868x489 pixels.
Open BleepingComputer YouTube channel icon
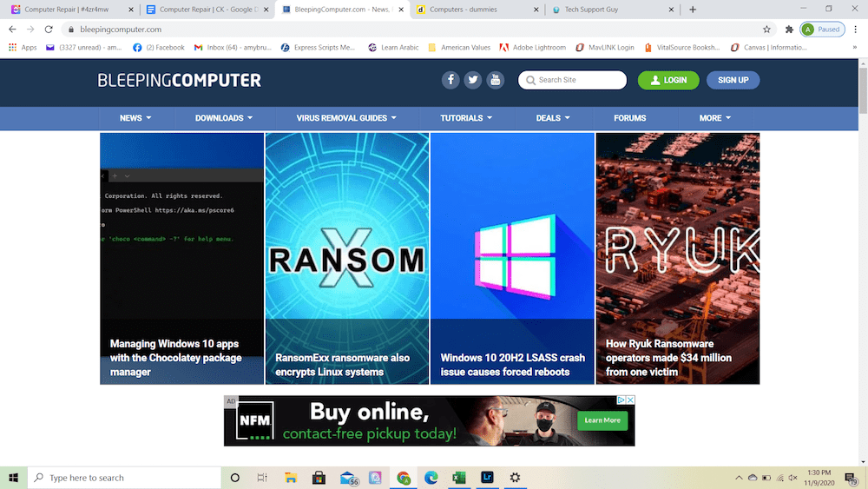tap(496, 80)
